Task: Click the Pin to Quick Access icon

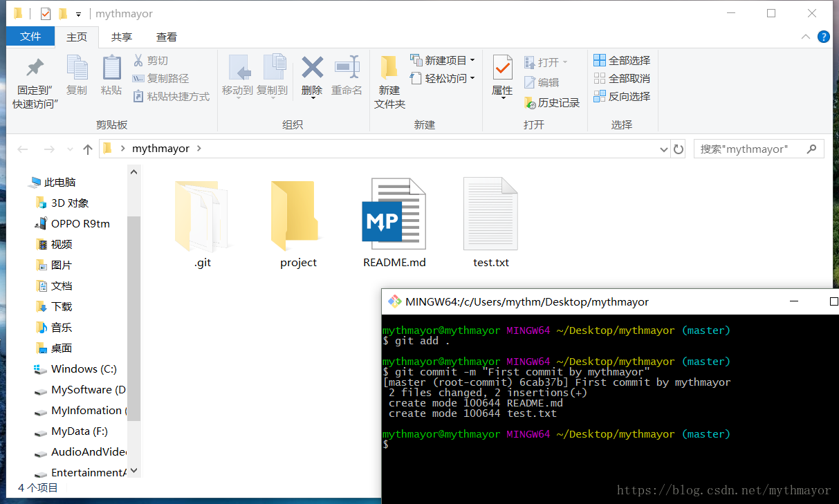Action: coord(35,68)
